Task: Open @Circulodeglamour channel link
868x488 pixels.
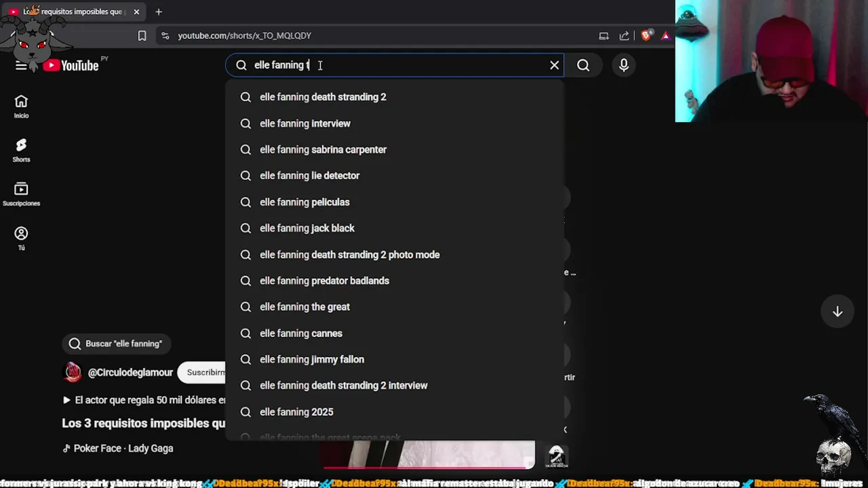Action: click(x=130, y=372)
